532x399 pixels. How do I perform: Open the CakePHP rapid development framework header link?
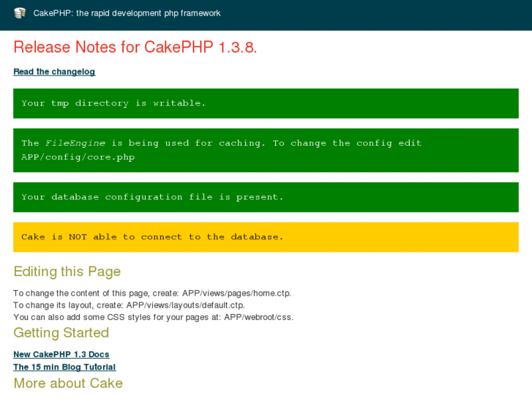(x=127, y=13)
